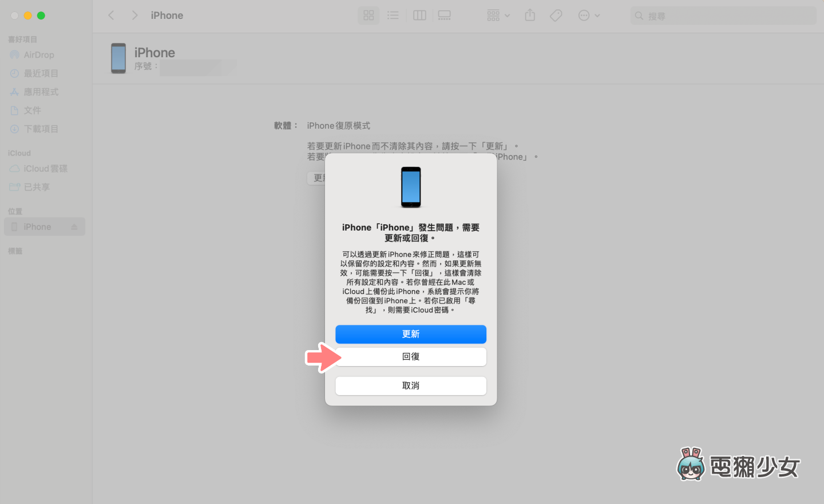Image resolution: width=824 pixels, height=504 pixels.
Task: Switch to column view
Action: coord(419,15)
